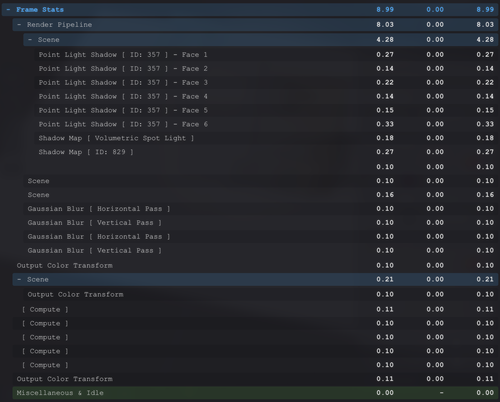Select Point Light Shadow Face 5 row
The image size is (500, 402).
[x=266, y=110]
